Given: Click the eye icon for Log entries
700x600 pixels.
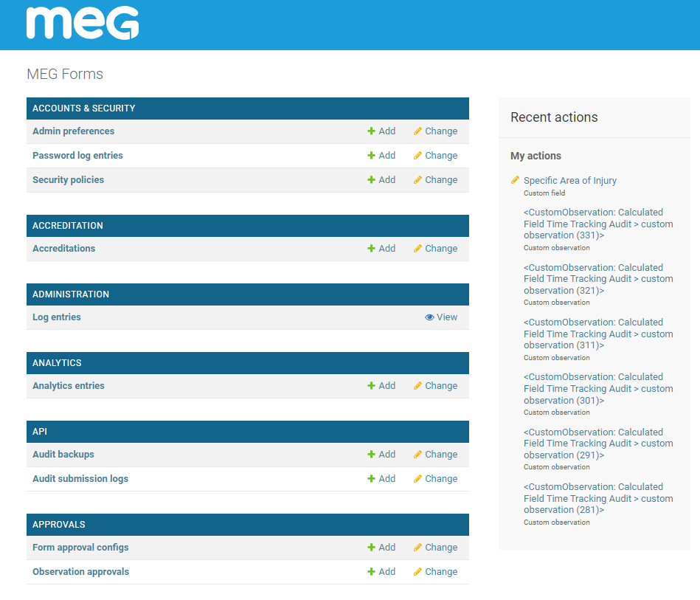Looking at the screenshot, I should (429, 317).
